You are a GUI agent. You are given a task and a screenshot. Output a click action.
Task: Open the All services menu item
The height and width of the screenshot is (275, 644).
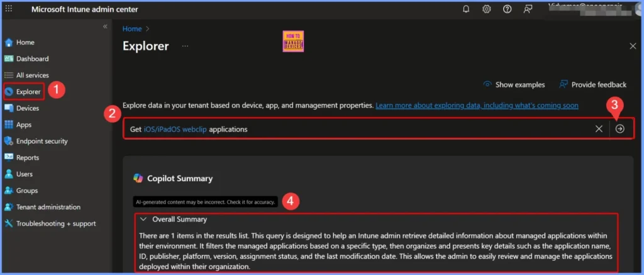33,76
